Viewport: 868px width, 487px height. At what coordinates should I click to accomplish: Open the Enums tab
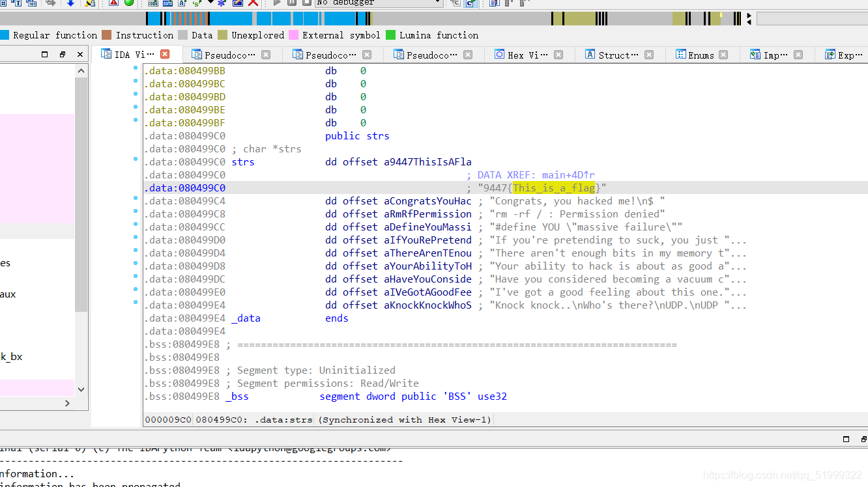click(701, 55)
